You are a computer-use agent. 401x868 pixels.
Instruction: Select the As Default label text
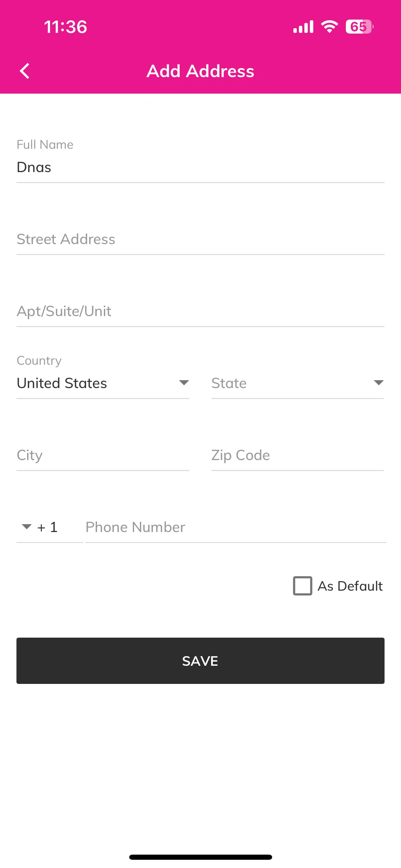350,586
